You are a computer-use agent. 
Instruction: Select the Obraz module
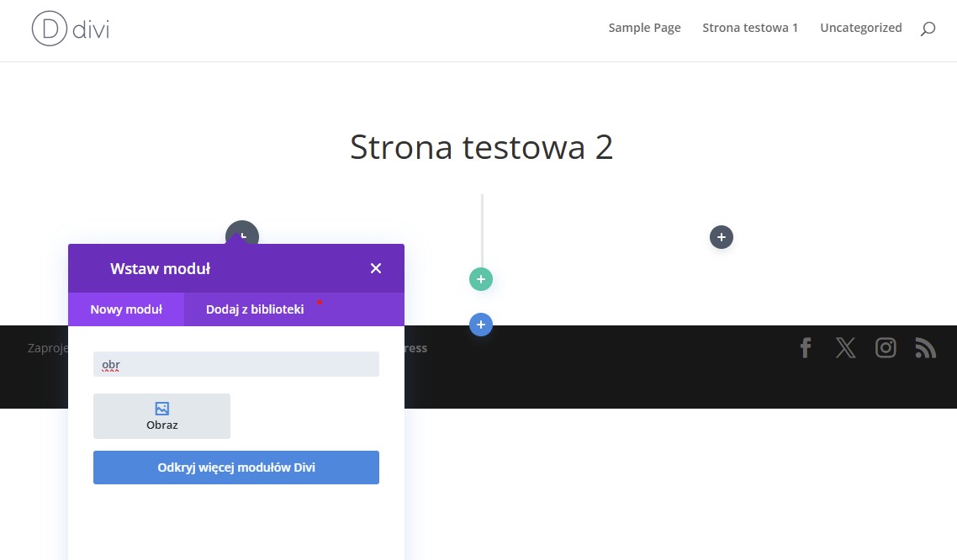click(x=161, y=416)
